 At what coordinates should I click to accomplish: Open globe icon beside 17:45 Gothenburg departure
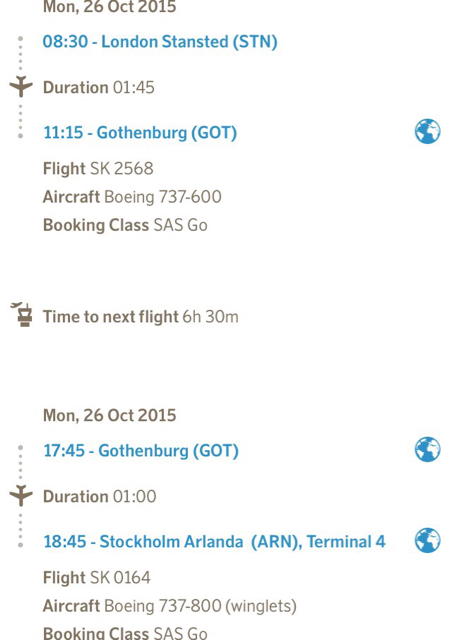pyautogui.click(x=427, y=449)
